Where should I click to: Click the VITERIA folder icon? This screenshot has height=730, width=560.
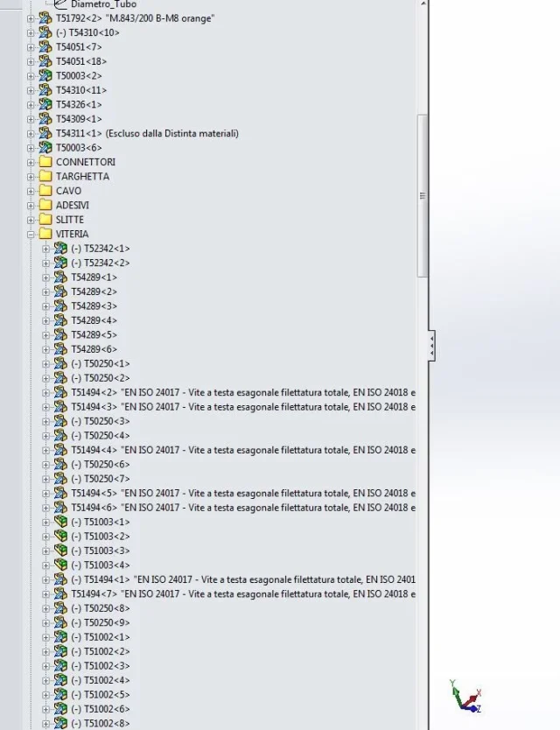45,235
